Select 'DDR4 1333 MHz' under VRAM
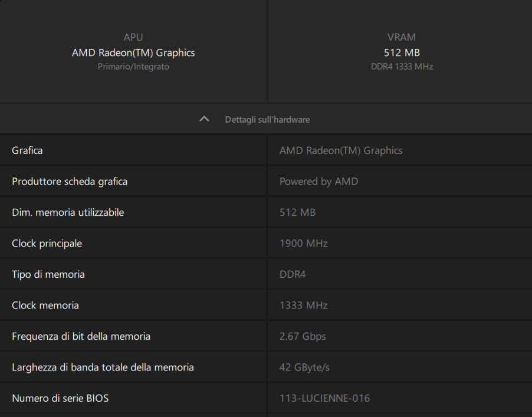 [x=402, y=67]
